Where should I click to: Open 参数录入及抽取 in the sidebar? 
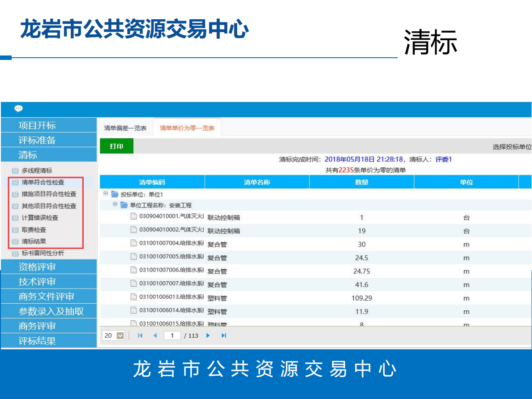tap(49, 311)
